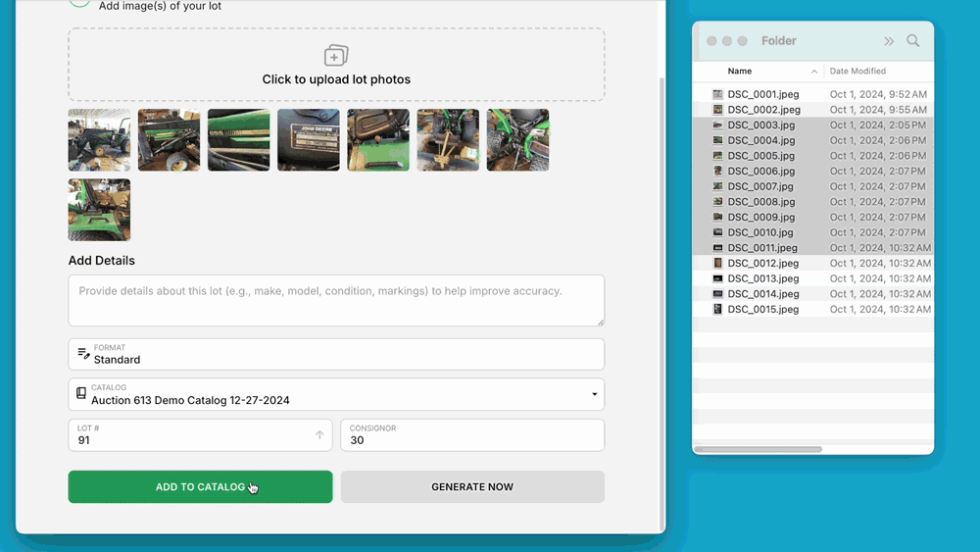Click the Consignor input field

tap(472, 435)
